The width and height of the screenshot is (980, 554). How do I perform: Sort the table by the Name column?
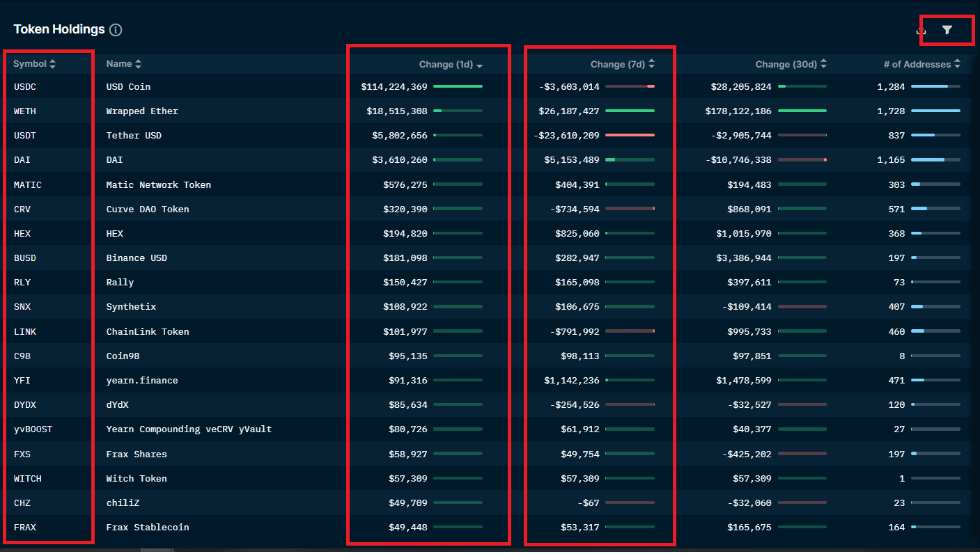123,64
